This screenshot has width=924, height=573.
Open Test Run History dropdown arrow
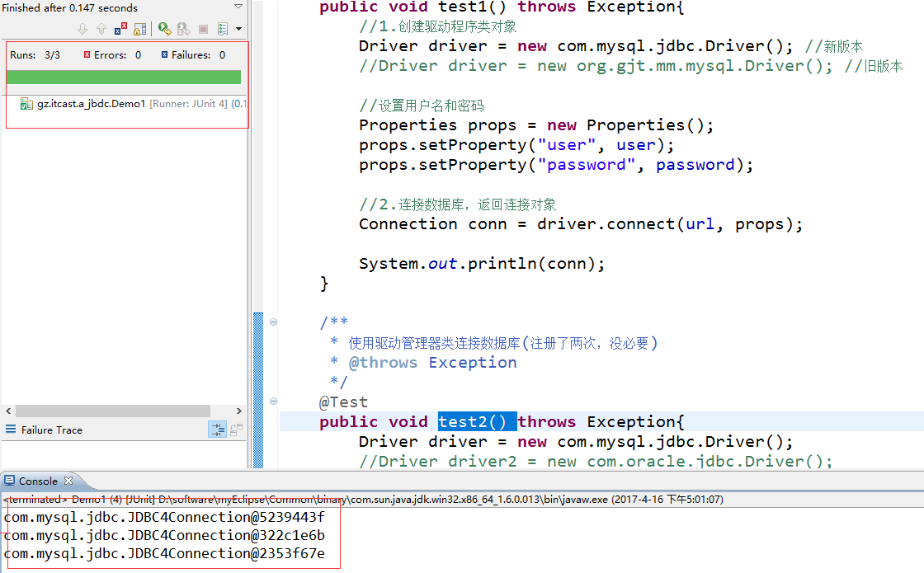click(238, 29)
